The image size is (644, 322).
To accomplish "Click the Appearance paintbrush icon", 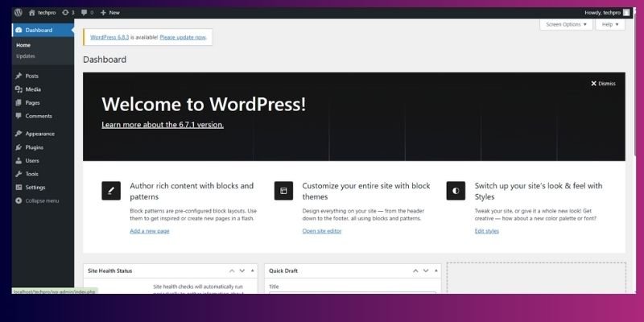I will 19,134.
